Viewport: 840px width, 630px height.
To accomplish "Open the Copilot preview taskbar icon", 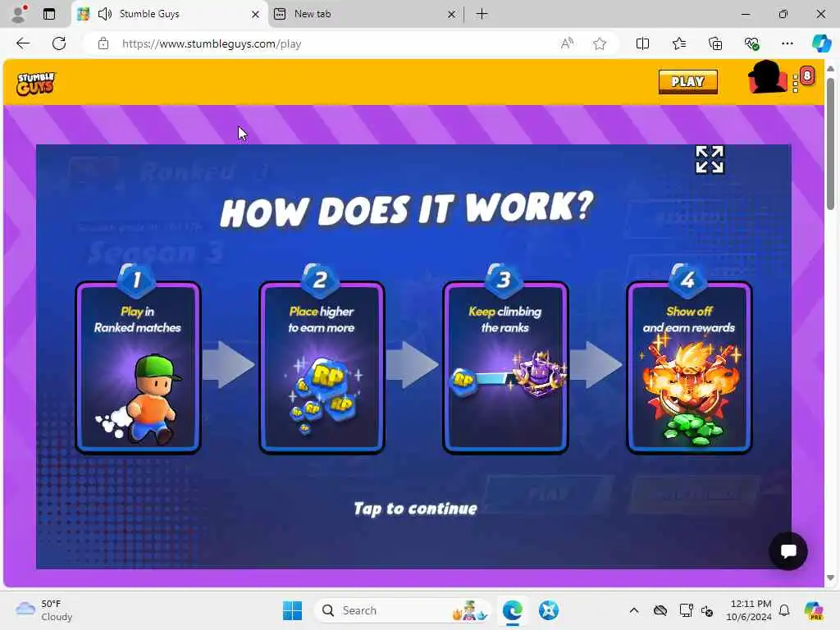I will pos(814,610).
